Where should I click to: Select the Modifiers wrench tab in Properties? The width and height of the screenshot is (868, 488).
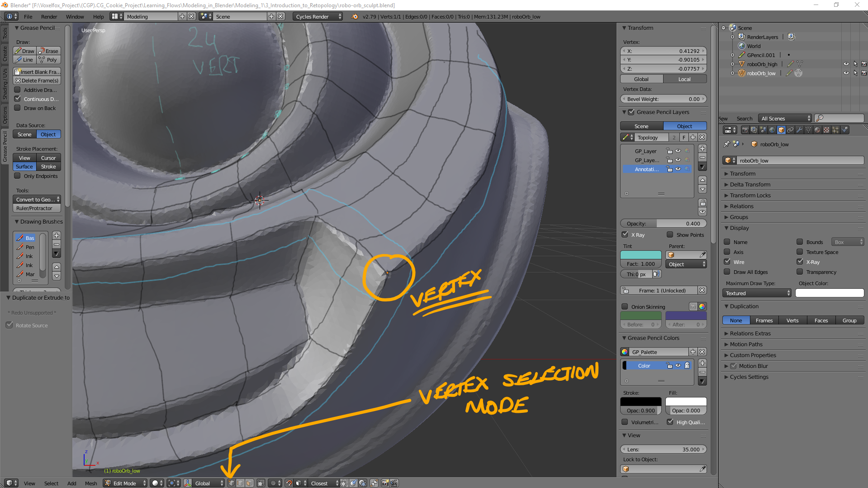[x=800, y=130]
